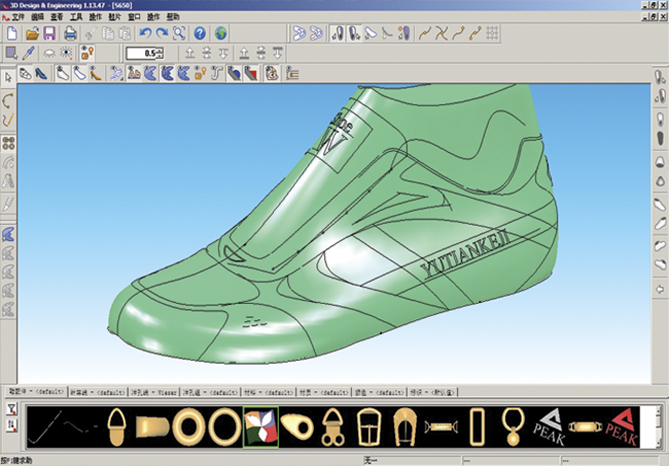The width and height of the screenshot is (669, 466).
Task: Switch to the last tab labeled 默认值
Action: click(433, 392)
